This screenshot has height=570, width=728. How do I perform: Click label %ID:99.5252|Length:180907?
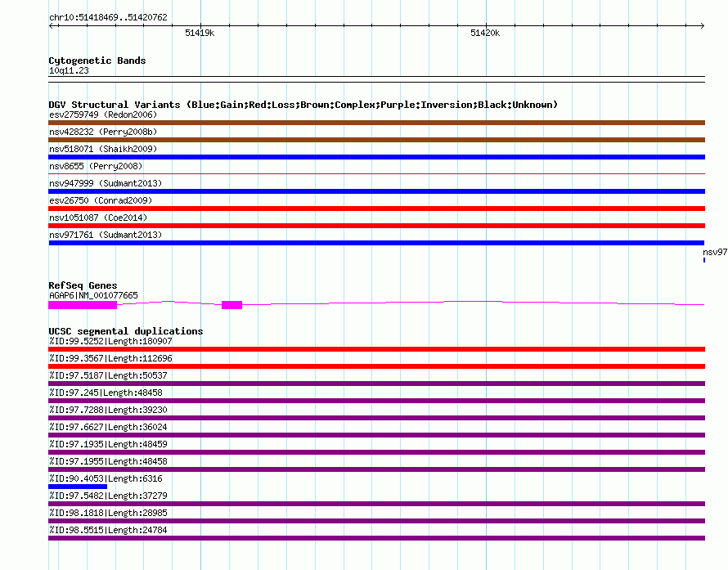pos(110,341)
